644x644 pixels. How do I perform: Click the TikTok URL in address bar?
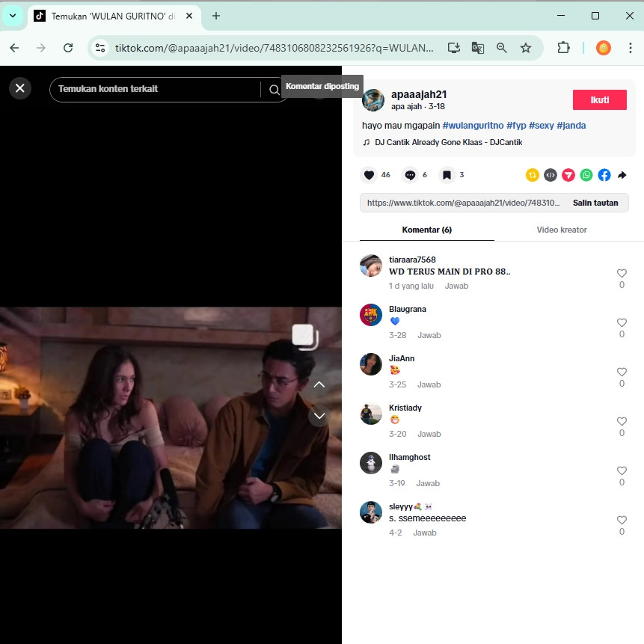tap(274, 48)
